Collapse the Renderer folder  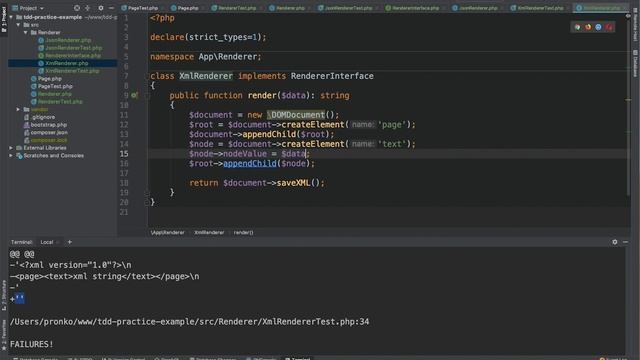pyautogui.click(x=26, y=32)
